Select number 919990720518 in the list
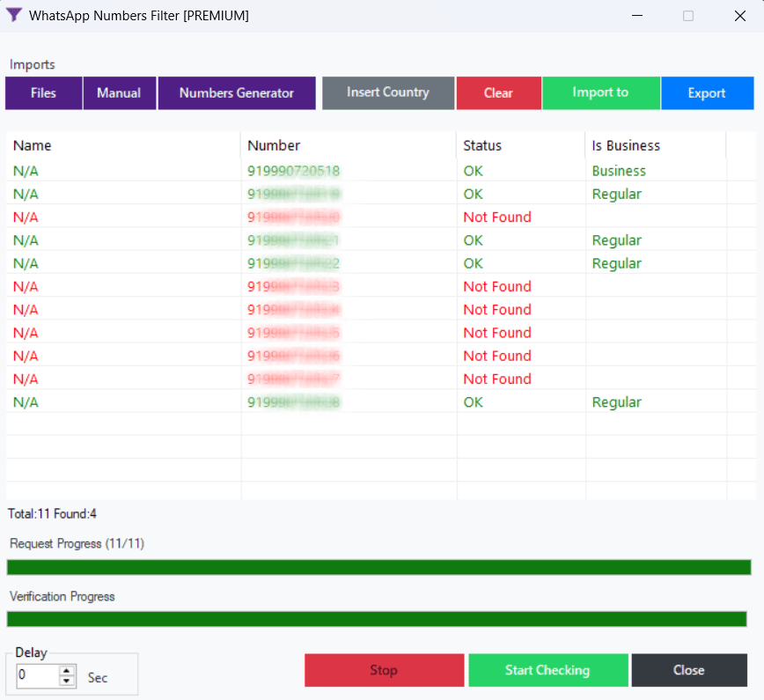764x700 pixels. (x=293, y=171)
